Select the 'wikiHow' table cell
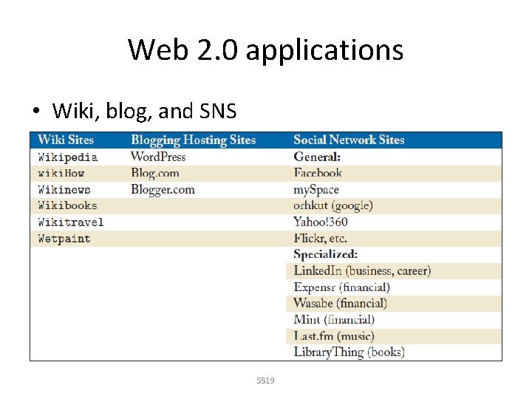This screenshot has width=532, height=399. pos(61,174)
